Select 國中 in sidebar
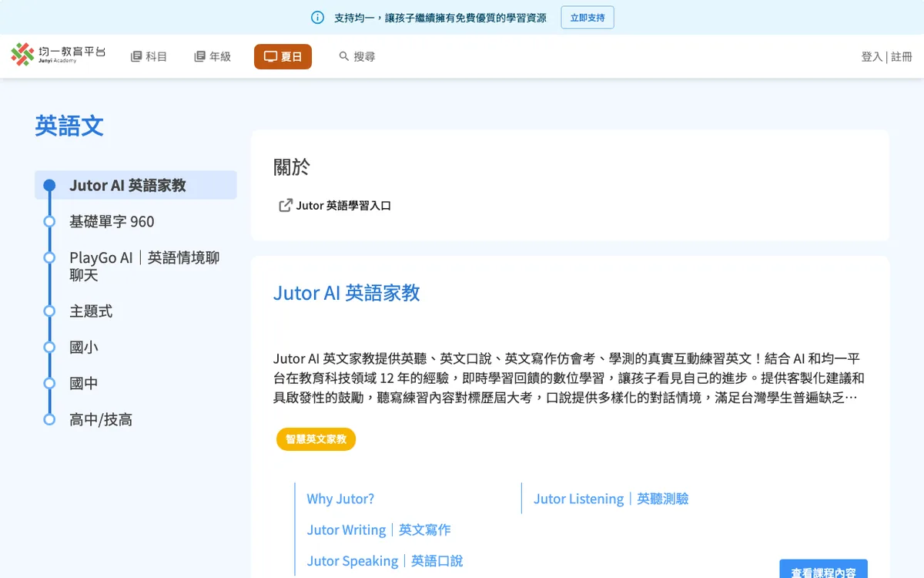The height and width of the screenshot is (578, 924). click(x=84, y=384)
